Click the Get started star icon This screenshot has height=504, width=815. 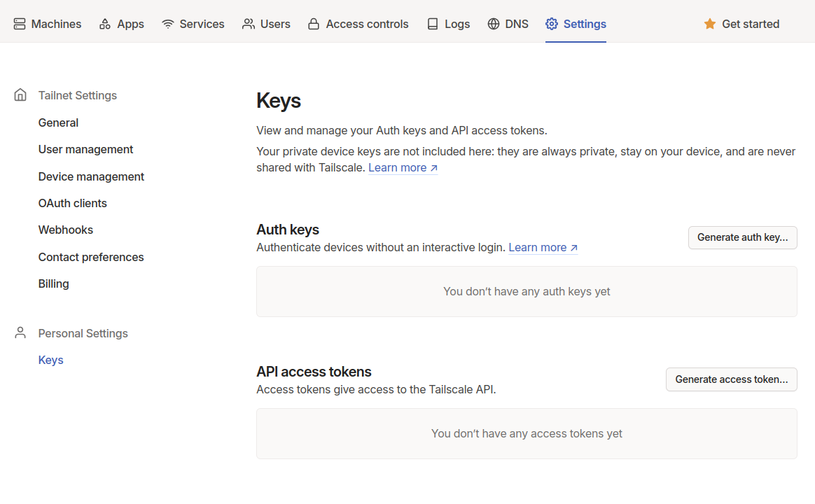click(709, 24)
